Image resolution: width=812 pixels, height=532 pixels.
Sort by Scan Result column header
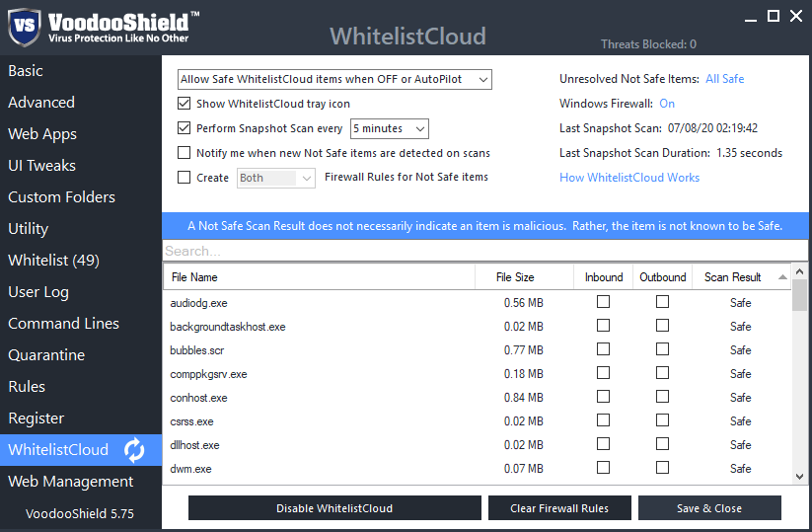(741, 277)
